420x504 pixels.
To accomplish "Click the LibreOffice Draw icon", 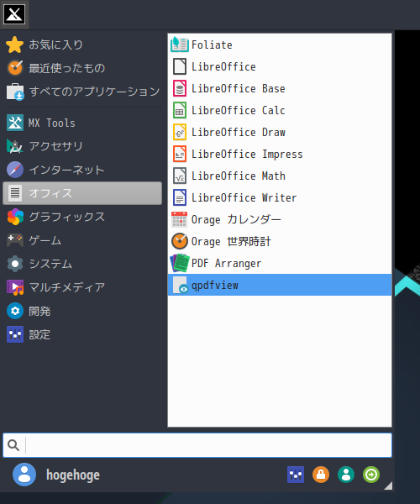I will (179, 132).
